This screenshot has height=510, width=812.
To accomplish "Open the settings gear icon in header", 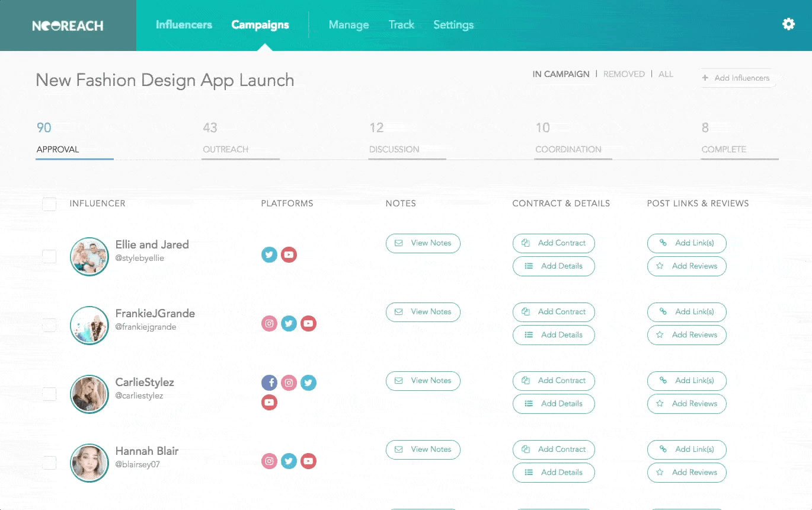I will (x=788, y=24).
